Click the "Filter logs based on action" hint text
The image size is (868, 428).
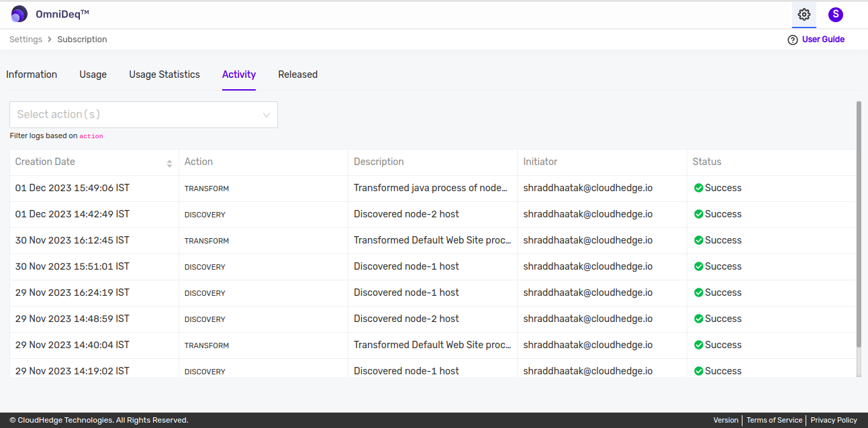coord(56,136)
